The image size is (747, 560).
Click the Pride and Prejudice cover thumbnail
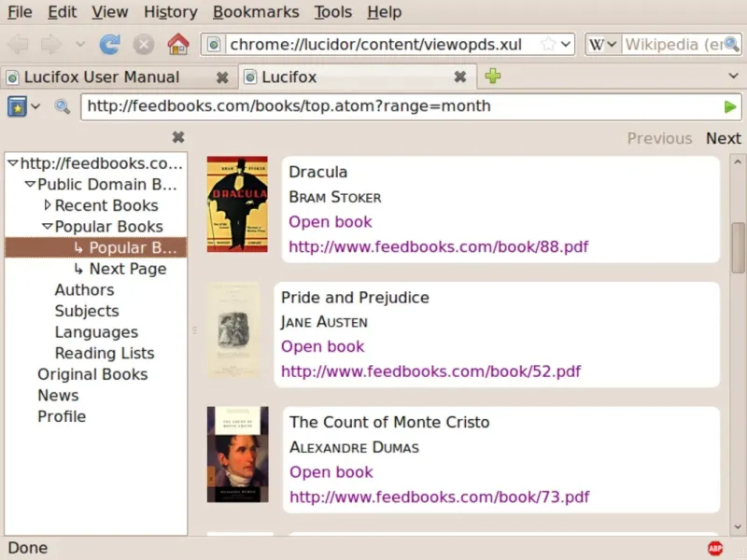pos(233,330)
